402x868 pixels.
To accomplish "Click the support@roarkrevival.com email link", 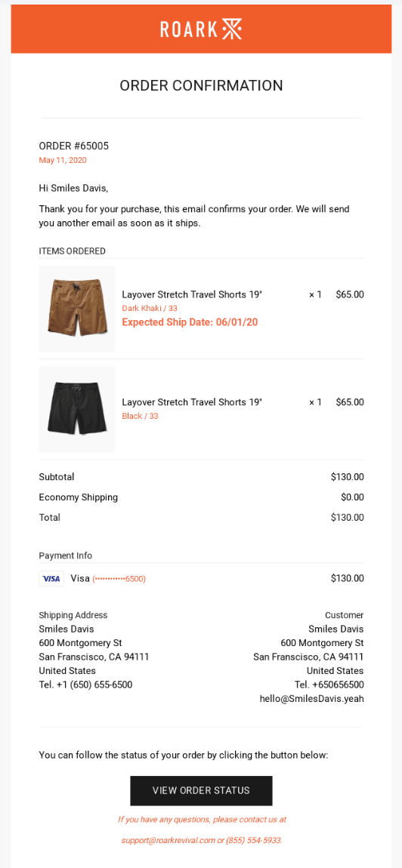I will [x=168, y=840].
